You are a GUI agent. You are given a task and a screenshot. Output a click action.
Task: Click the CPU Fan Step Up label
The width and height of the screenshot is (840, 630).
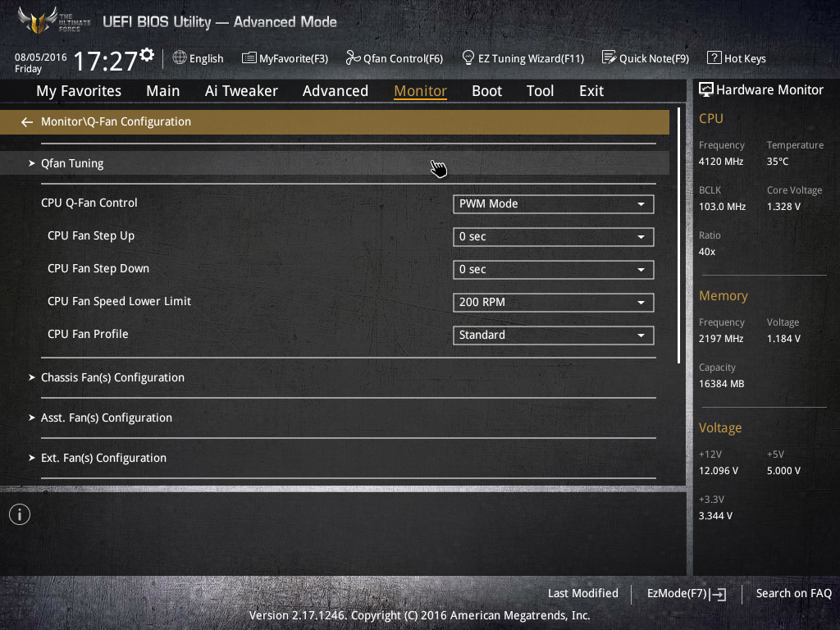tap(91, 235)
